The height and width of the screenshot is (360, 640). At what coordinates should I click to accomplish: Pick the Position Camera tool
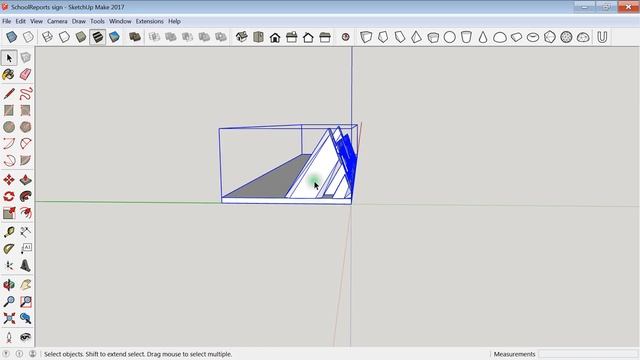click(9, 337)
